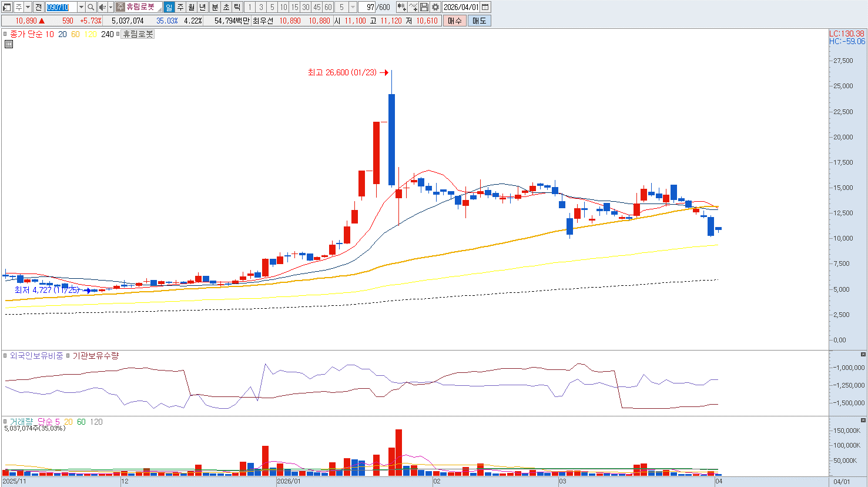The height and width of the screenshot is (487, 868).
Task: Select the 일 daily period toggle
Action: point(169,7)
